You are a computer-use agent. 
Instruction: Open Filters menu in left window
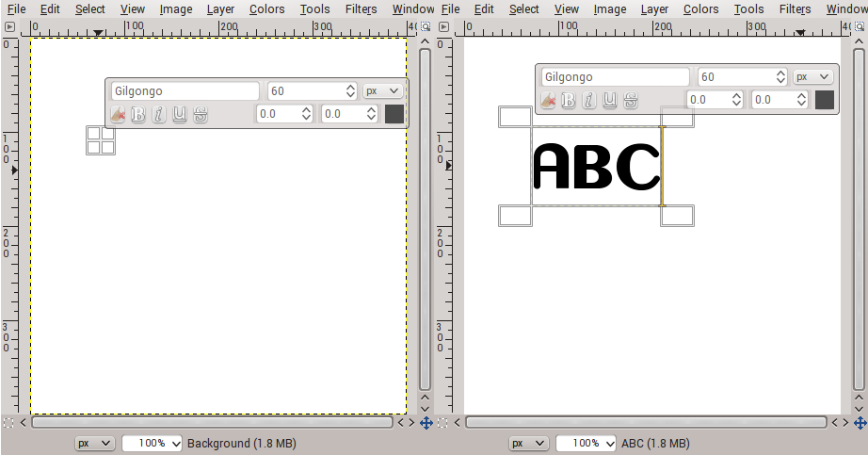coord(361,8)
